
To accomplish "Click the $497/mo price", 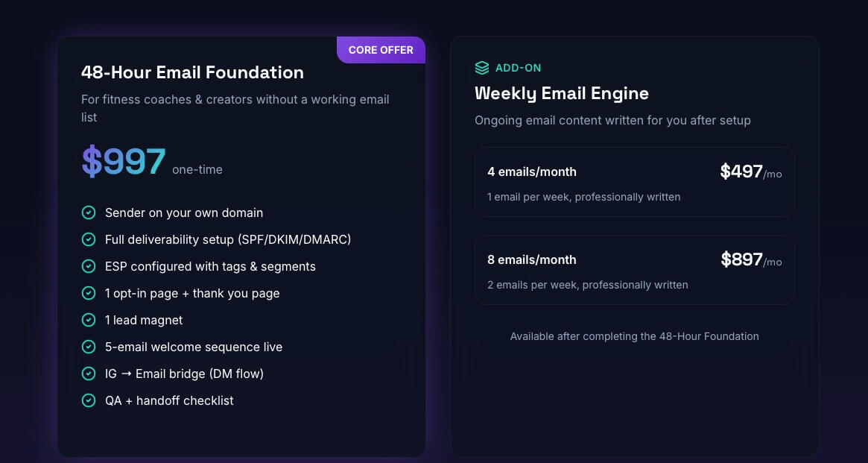I will 750,172.
